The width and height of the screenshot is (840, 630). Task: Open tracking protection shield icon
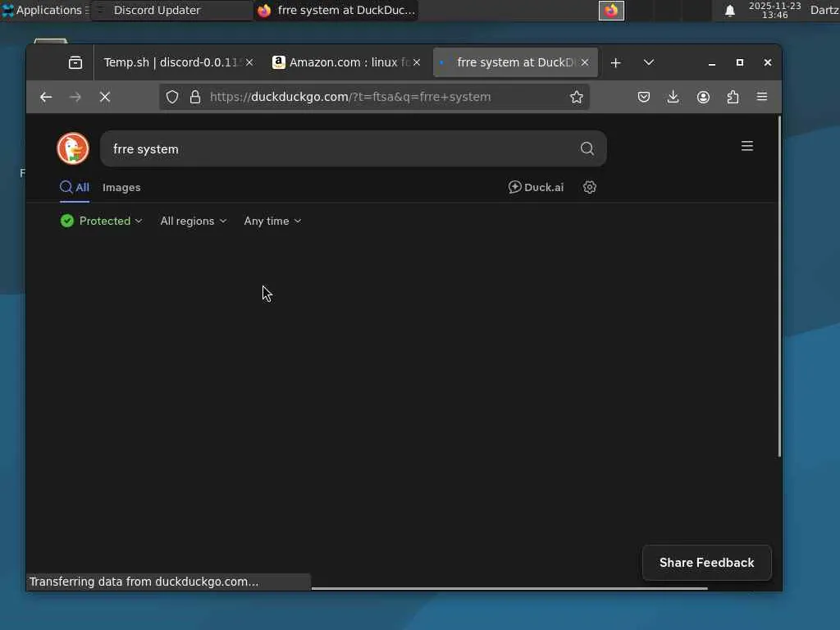172,97
